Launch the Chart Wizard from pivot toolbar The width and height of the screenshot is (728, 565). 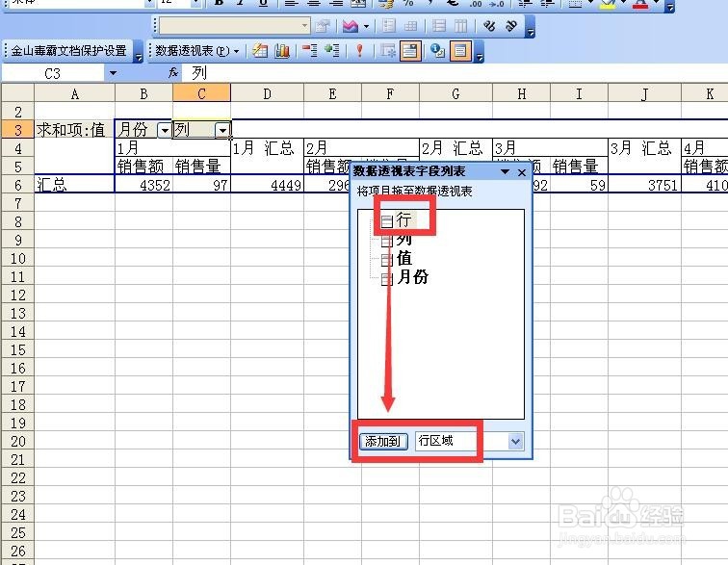pyautogui.click(x=282, y=51)
